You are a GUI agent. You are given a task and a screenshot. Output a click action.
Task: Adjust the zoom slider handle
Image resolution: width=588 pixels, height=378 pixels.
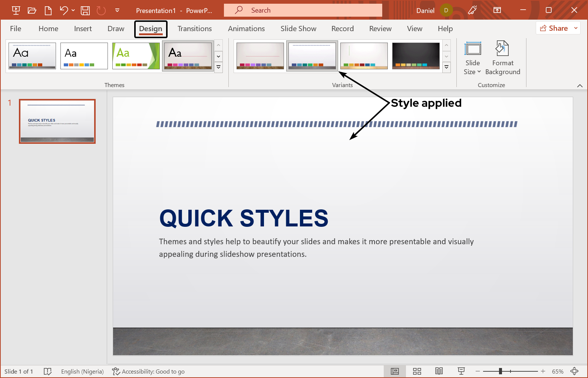pyautogui.click(x=501, y=371)
